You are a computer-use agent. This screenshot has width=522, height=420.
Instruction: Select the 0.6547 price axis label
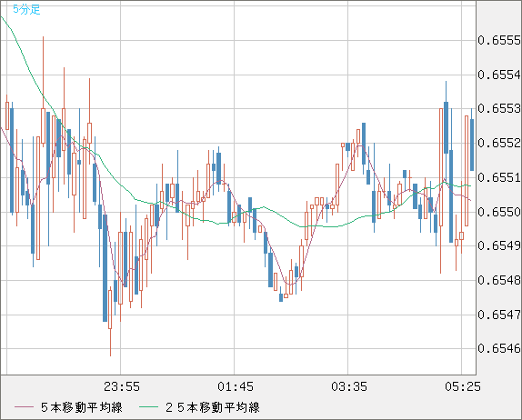(499, 315)
